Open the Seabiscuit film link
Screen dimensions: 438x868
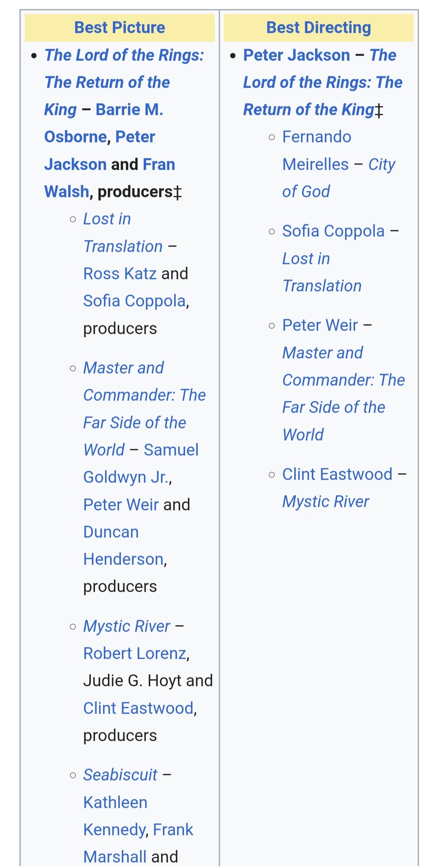click(x=120, y=775)
